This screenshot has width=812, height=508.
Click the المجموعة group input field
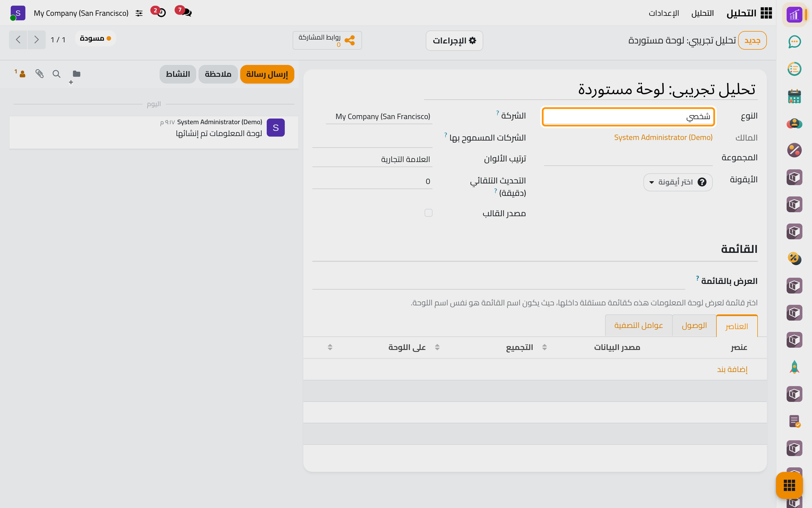(x=628, y=158)
